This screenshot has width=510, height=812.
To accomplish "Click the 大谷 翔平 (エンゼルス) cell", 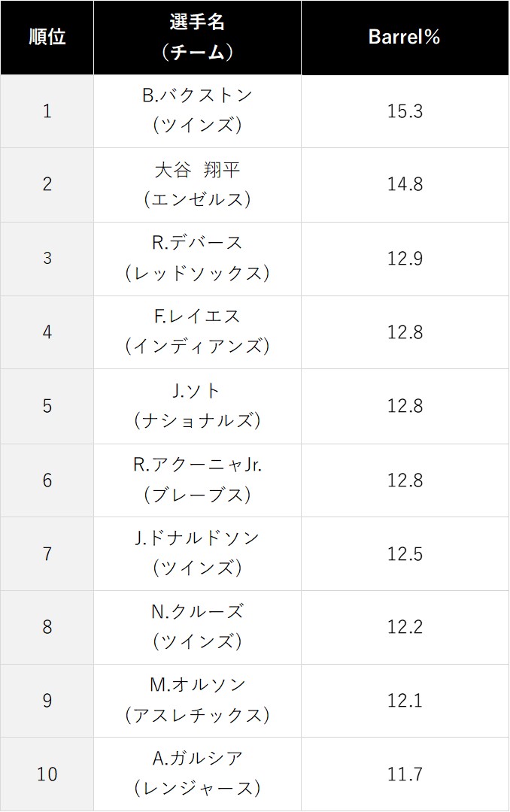I will [x=198, y=185].
